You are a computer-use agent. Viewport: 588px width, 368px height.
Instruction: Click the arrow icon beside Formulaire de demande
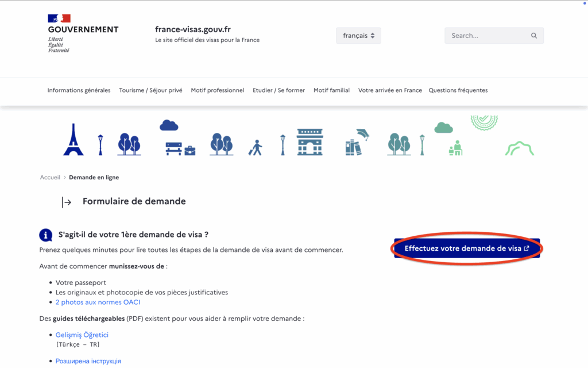pos(67,202)
